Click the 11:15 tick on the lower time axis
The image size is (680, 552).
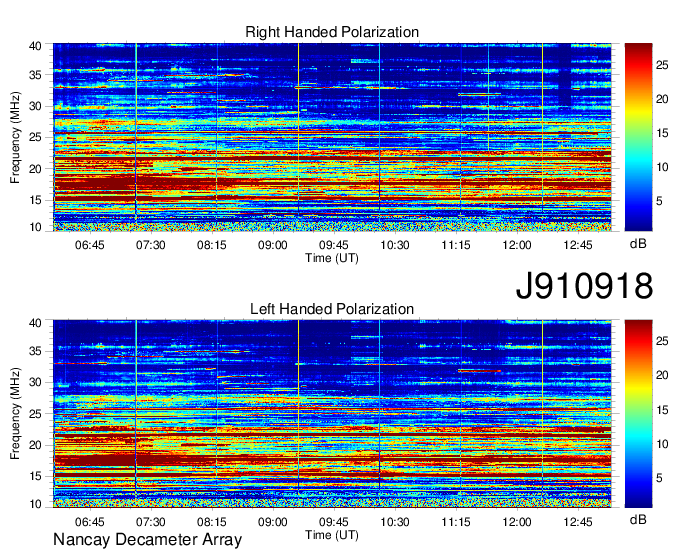(x=456, y=522)
